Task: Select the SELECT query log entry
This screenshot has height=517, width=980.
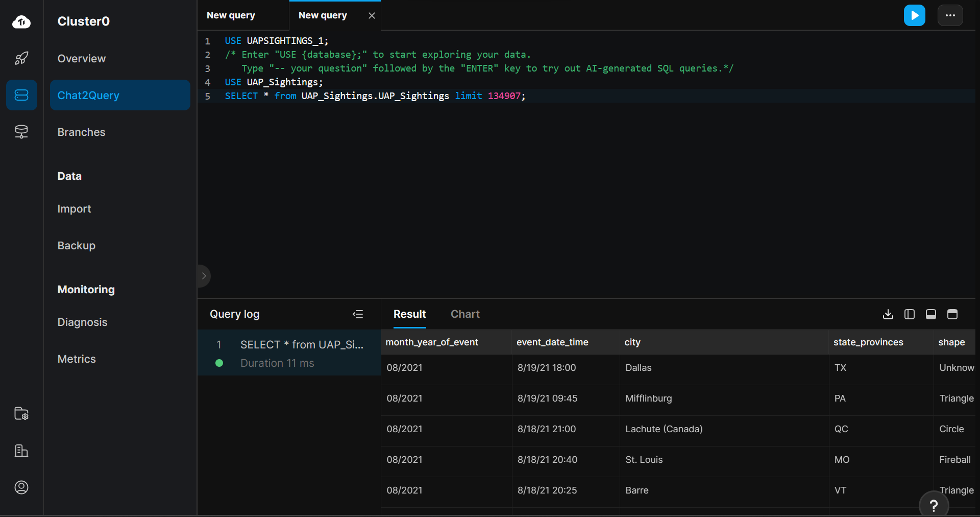Action: click(x=289, y=353)
